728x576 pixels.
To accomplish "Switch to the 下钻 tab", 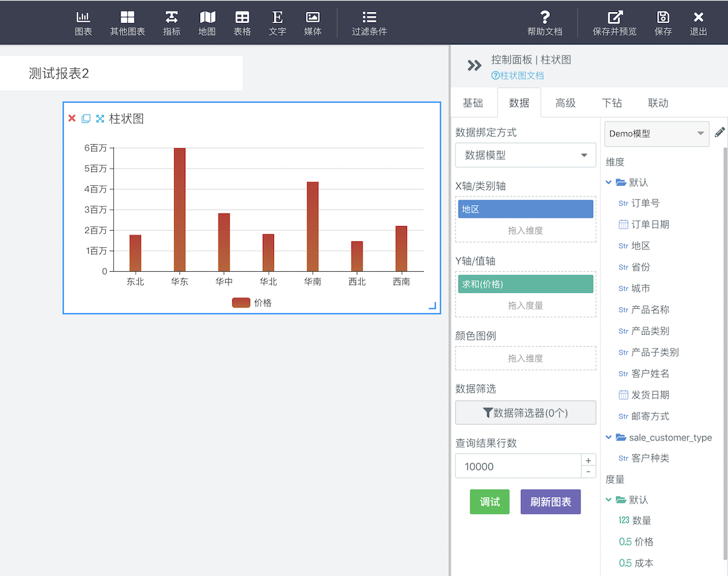I will pos(612,103).
